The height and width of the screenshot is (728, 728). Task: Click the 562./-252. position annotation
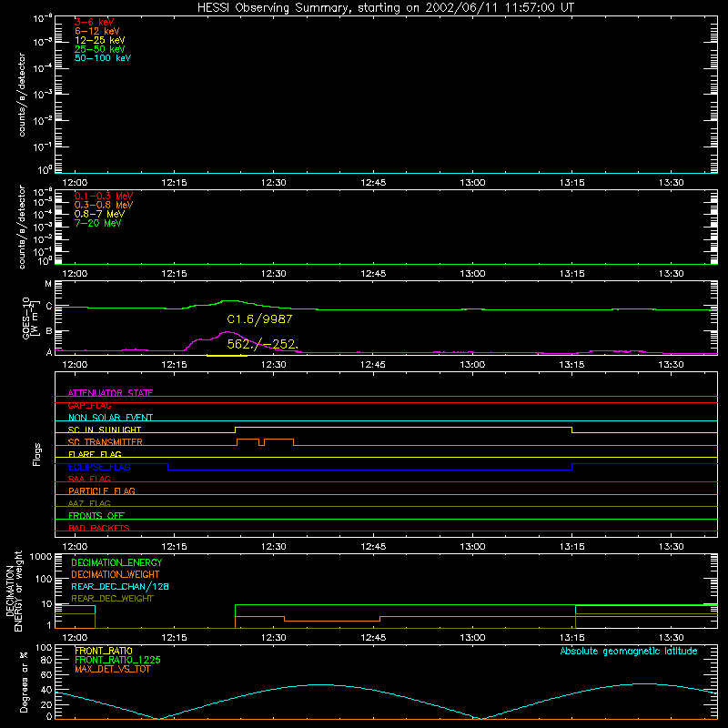coord(262,344)
